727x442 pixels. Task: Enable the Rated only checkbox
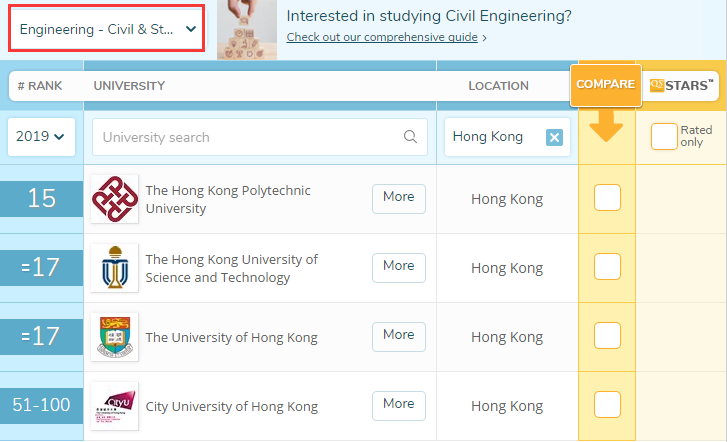tap(664, 136)
